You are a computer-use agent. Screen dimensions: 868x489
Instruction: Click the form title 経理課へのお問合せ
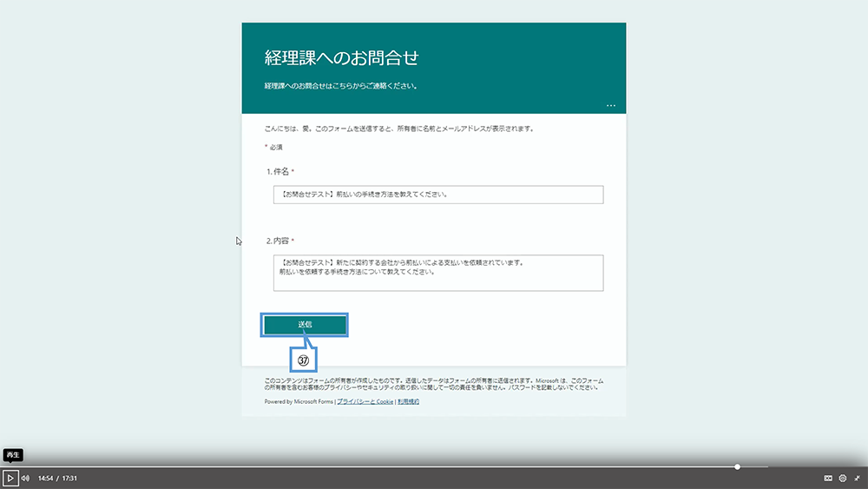[x=341, y=57]
